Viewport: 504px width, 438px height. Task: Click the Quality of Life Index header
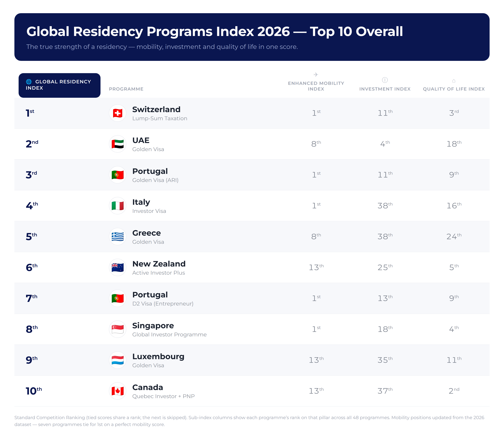pyautogui.click(x=454, y=89)
